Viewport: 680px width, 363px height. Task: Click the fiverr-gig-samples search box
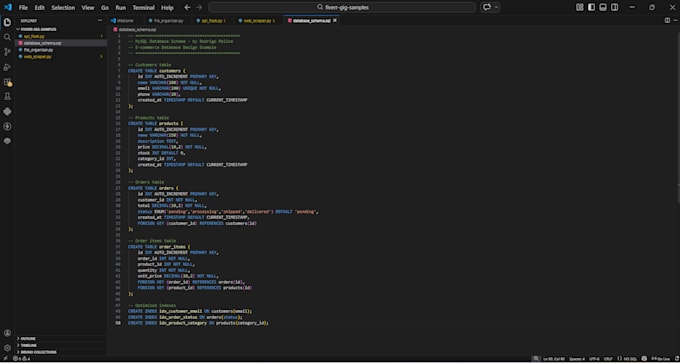click(342, 7)
